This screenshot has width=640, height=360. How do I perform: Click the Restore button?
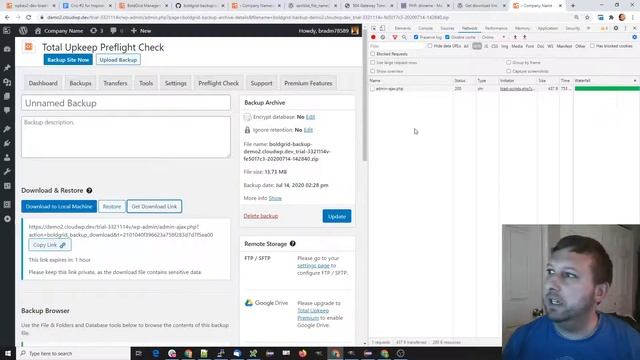coord(112,207)
